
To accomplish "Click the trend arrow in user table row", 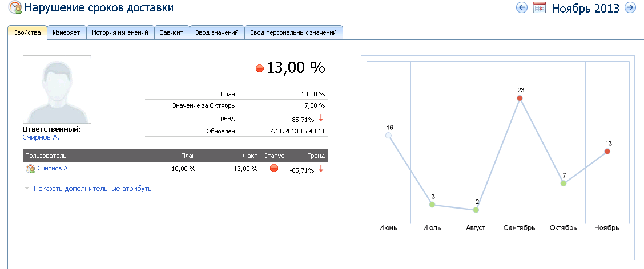I will [x=321, y=169].
